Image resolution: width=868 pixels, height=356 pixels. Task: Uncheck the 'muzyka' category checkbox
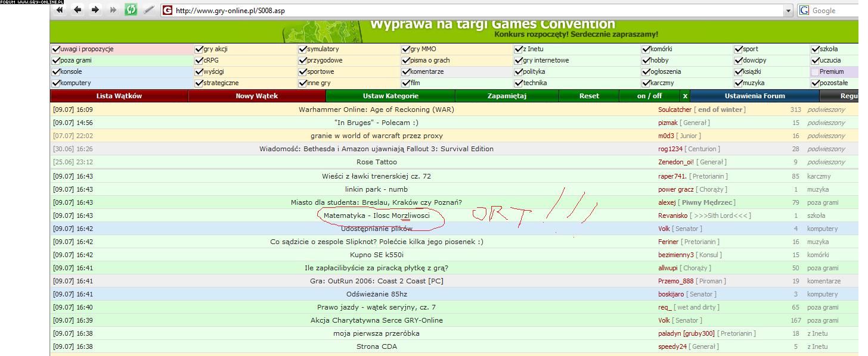point(739,83)
